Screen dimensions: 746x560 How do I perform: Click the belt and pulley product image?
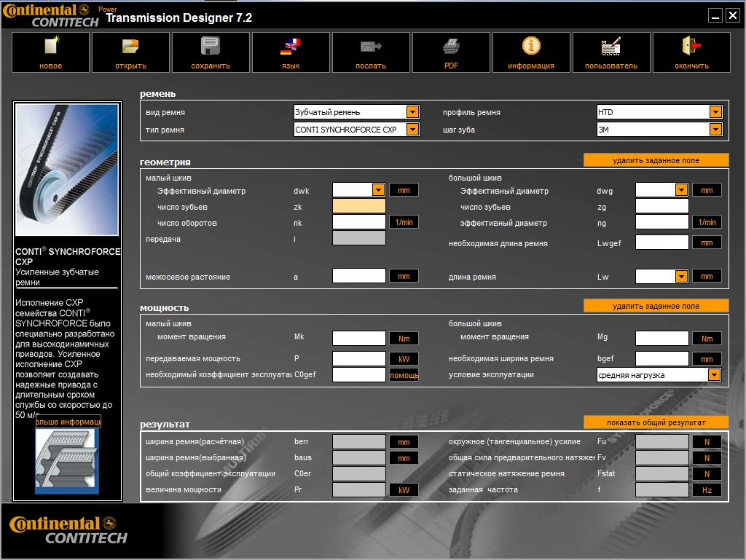(x=66, y=170)
